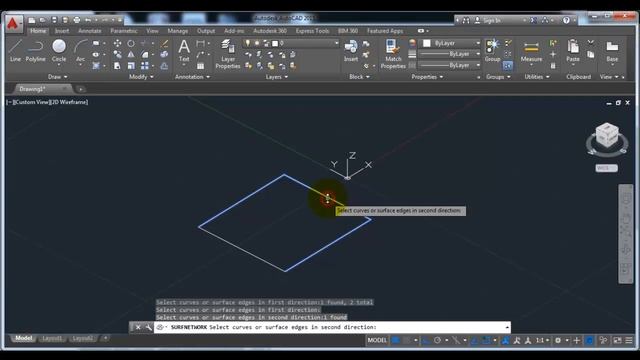Click the Copy Clip icon in Clipboard panel

[591, 54]
